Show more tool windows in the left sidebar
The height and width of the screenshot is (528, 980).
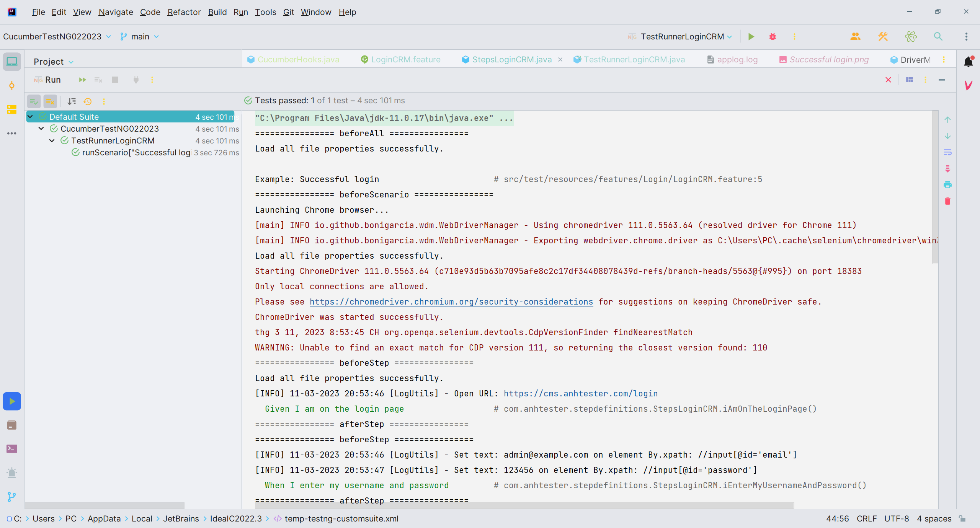[x=12, y=134]
